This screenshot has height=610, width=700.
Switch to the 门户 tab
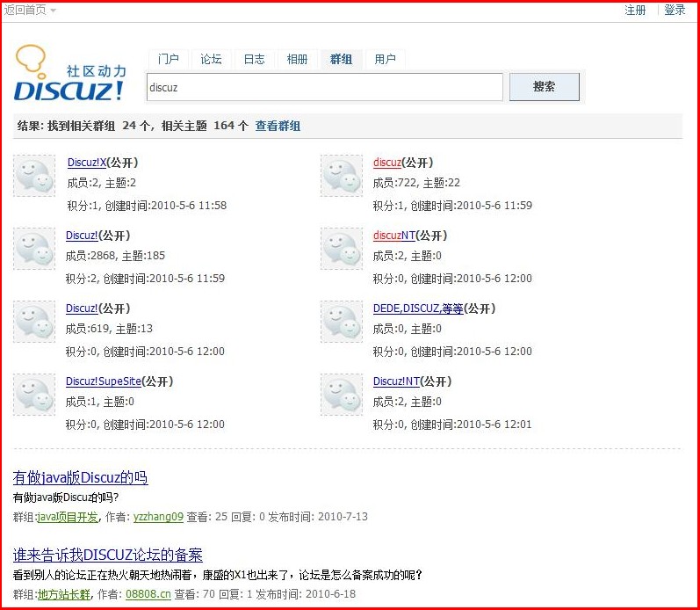pyautogui.click(x=169, y=59)
